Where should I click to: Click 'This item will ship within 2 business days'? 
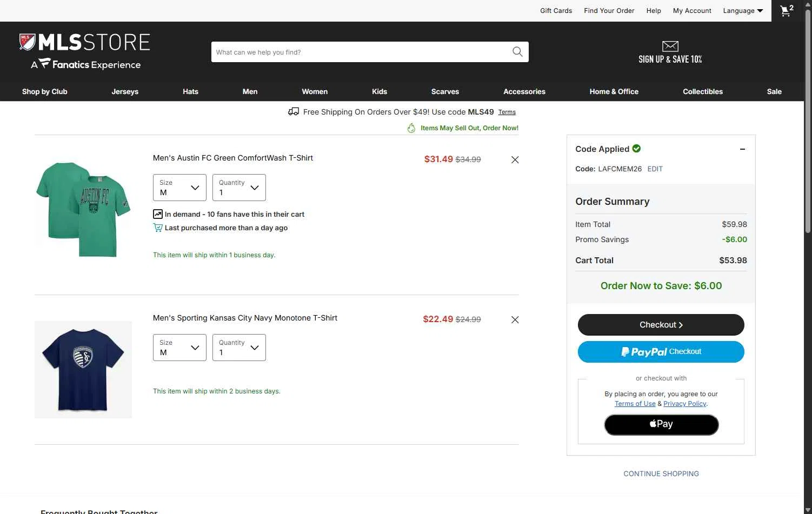coord(217,391)
